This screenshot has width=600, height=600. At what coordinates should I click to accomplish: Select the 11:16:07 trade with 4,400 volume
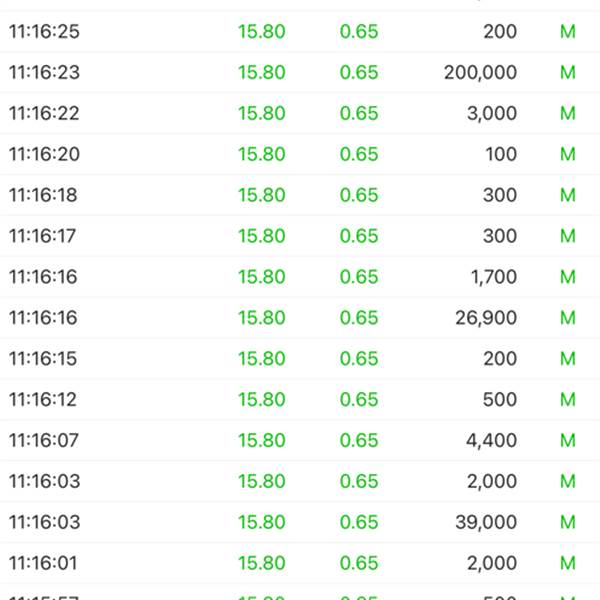(x=300, y=441)
